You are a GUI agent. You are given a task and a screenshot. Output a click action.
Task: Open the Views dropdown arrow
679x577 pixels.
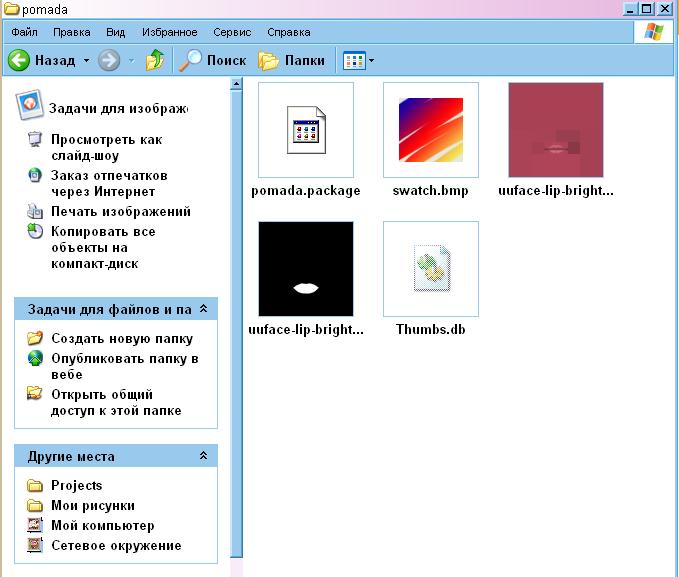pyautogui.click(x=371, y=61)
